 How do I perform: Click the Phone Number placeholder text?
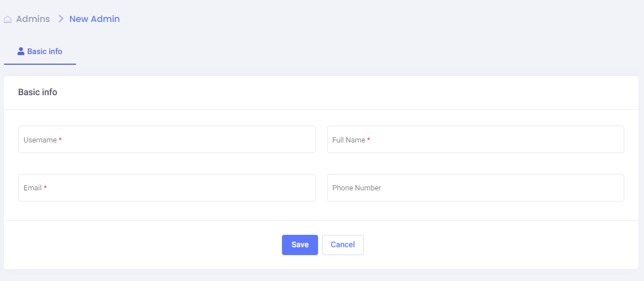(356, 188)
